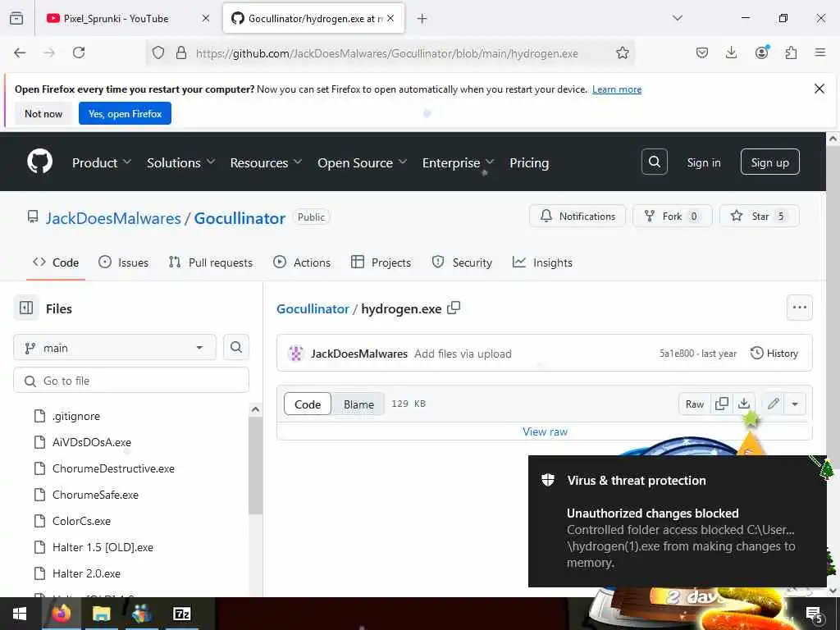Switch to the Issues tab
This screenshot has height=630, width=840.
[x=123, y=262]
